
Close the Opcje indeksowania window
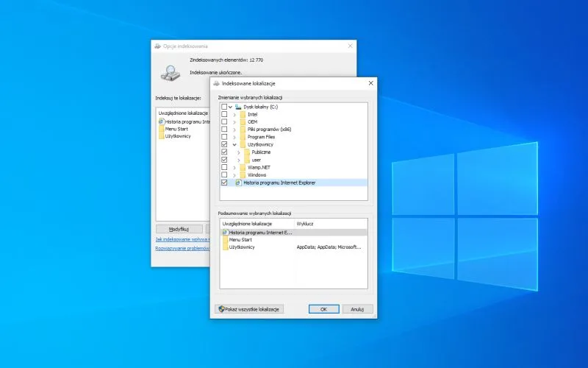click(351, 46)
